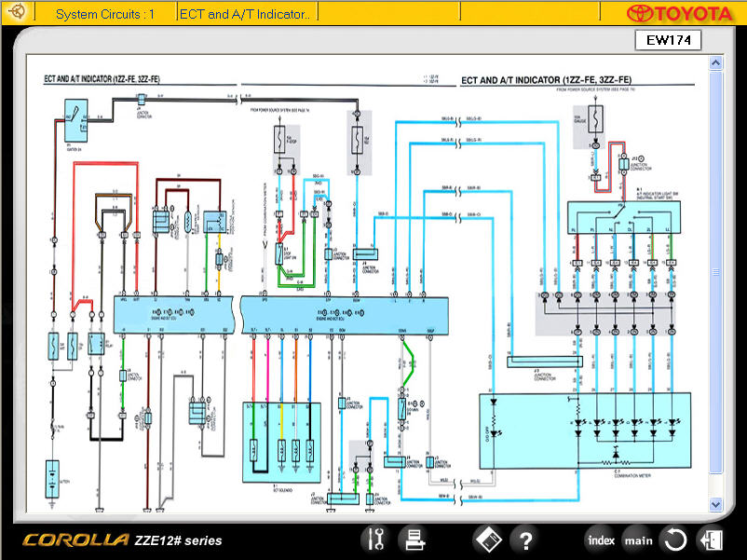This screenshot has width=747, height=560.
Task: Click left diagram title ECT AND A/T INDICATOR
Action: tap(102, 79)
